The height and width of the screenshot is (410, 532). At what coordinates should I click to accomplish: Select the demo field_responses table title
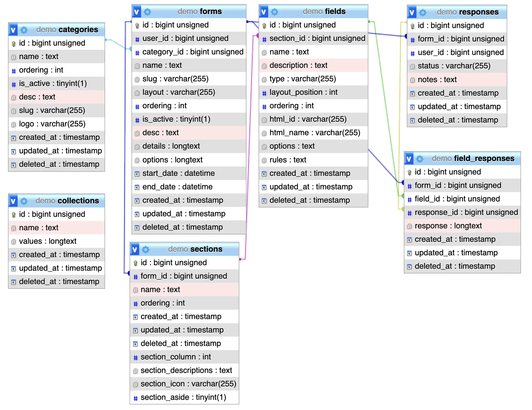coord(473,159)
